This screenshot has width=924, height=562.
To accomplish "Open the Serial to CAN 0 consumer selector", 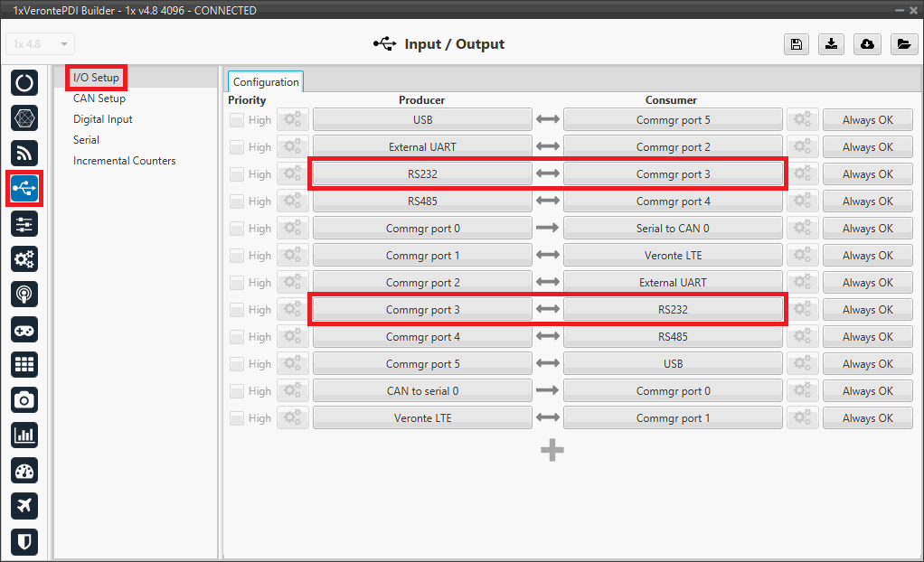I will tap(673, 229).
